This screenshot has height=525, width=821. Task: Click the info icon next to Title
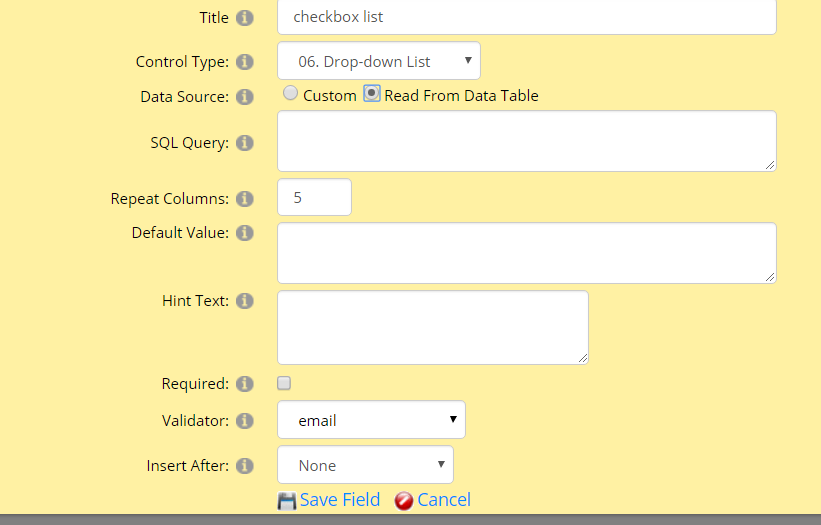pos(245,18)
